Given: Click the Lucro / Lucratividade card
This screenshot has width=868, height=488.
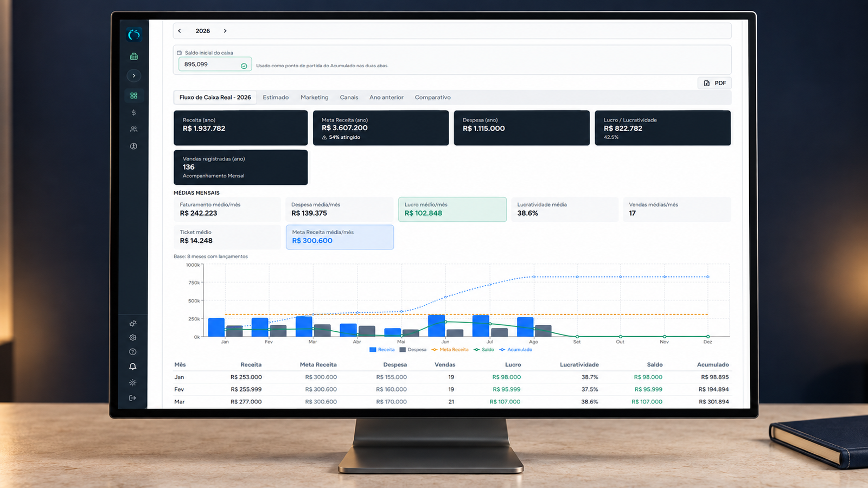Looking at the screenshot, I should click(x=663, y=128).
